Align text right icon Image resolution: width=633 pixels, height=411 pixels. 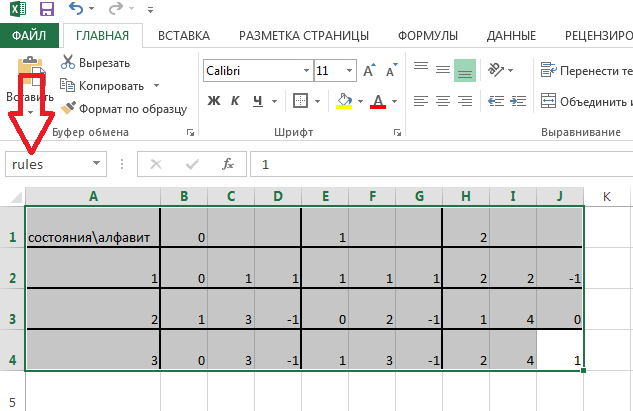coord(465,101)
